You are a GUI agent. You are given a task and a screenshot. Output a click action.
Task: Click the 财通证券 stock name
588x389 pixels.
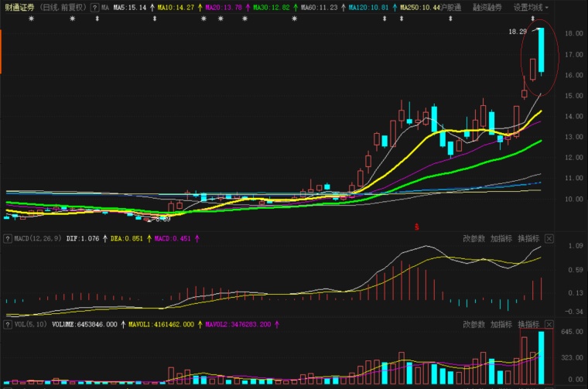(x=19, y=8)
